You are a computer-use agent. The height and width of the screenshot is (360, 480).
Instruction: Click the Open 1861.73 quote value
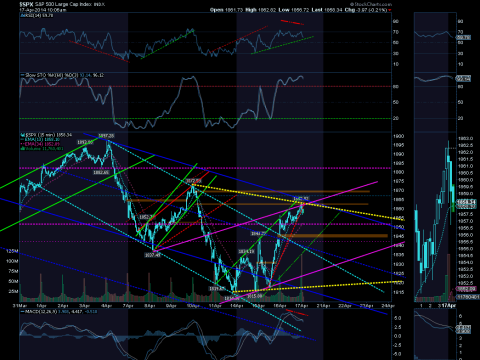[226, 10]
